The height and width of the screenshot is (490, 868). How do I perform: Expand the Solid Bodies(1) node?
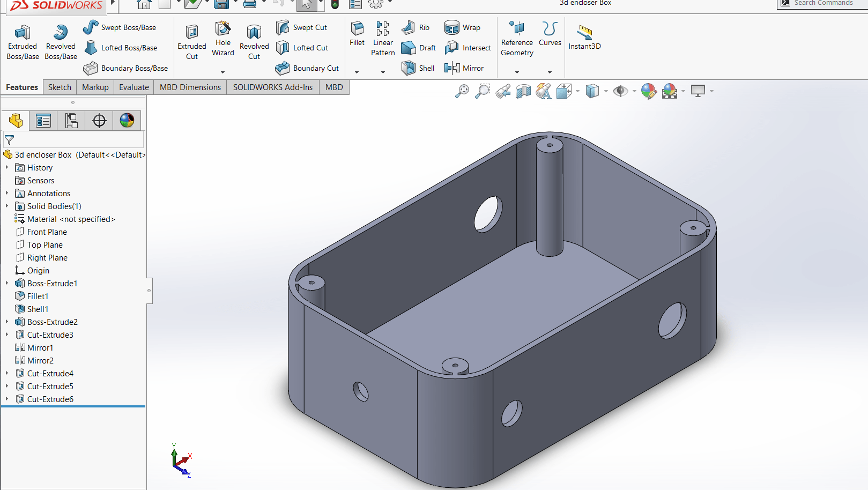tap(7, 206)
